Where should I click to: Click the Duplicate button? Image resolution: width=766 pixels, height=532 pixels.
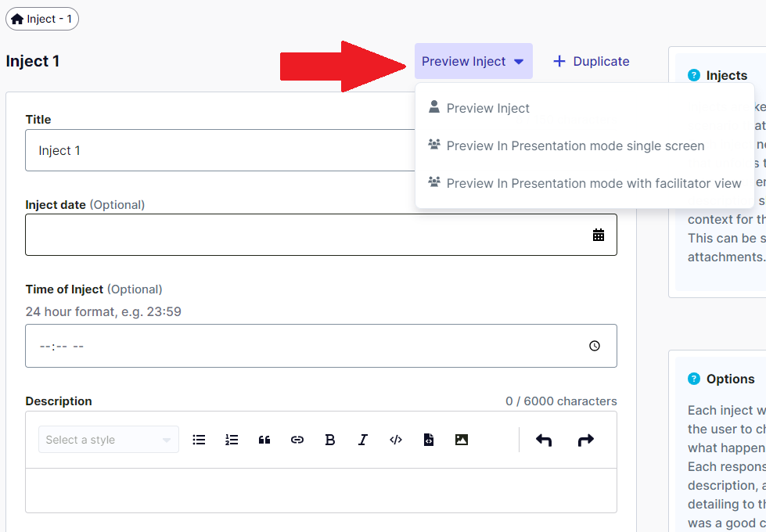592,61
